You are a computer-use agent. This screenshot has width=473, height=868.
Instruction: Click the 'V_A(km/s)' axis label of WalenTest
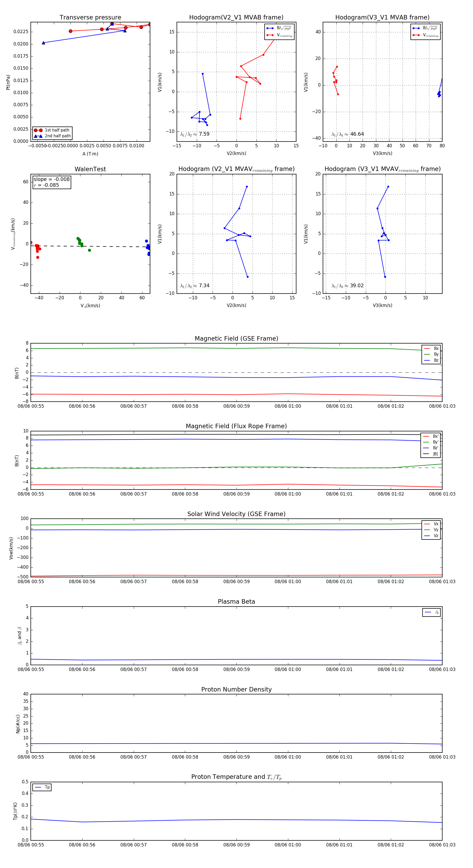pyautogui.click(x=90, y=306)
